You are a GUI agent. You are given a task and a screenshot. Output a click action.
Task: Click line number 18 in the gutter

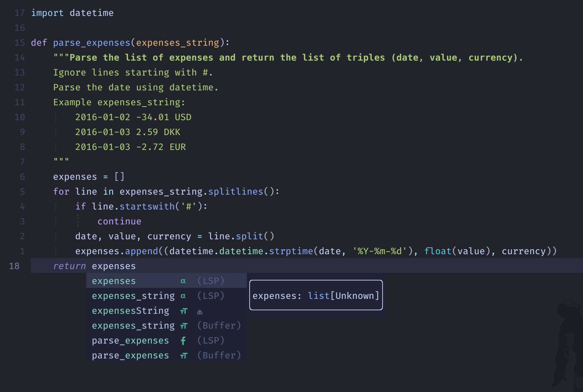tap(15, 266)
